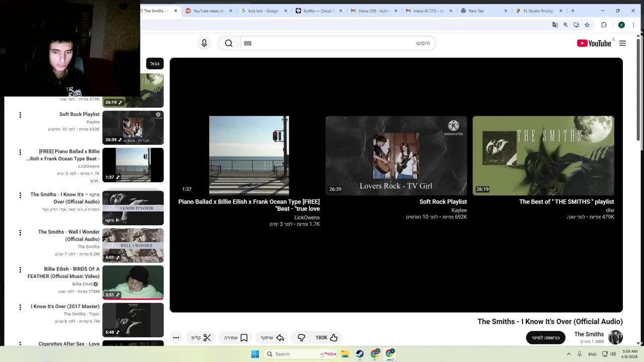Click the translate page icon in Chrome
Image resolution: width=644 pixels, height=362 pixels.
pyautogui.click(x=555, y=25)
